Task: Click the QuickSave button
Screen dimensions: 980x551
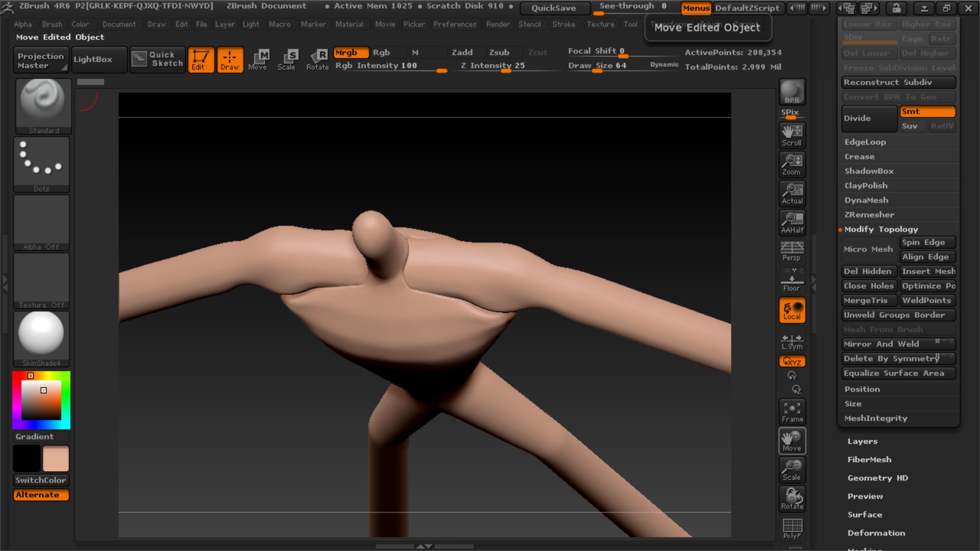Action: pos(554,8)
